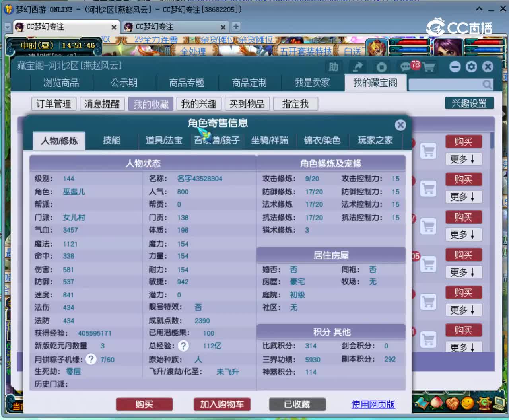Viewport: 509px width, 420px height.
Task: Open new browser tab with plus button
Action: point(236,26)
